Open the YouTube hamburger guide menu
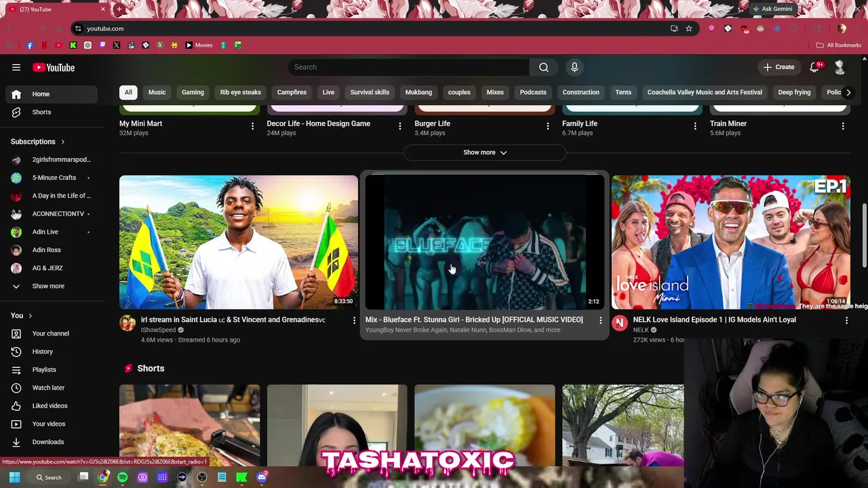Screen dimensions: 868x488 (x=16, y=67)
